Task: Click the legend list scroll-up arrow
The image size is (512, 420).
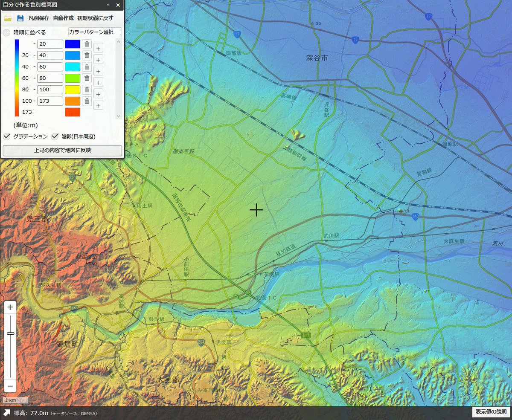Action: point(119,41)
